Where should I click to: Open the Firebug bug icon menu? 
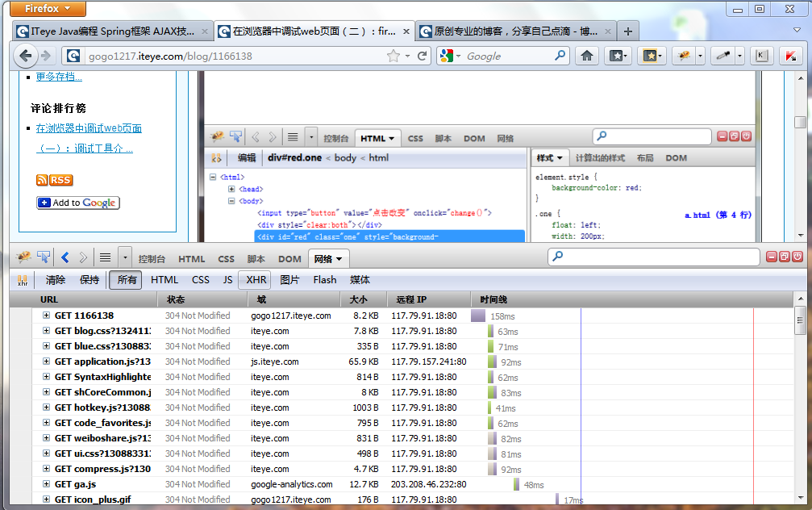point(22,257)
